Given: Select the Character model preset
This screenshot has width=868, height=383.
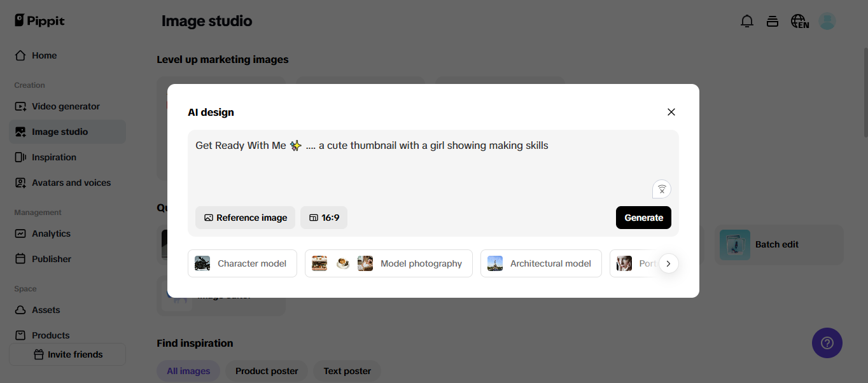Looking at the screenshot, I should (242, 263).
